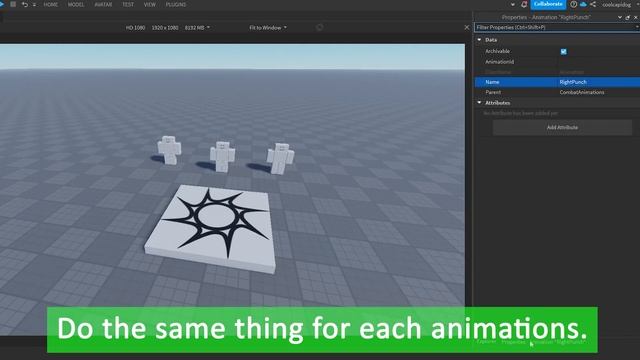Click the coolcapidog username

pos(617,5)
